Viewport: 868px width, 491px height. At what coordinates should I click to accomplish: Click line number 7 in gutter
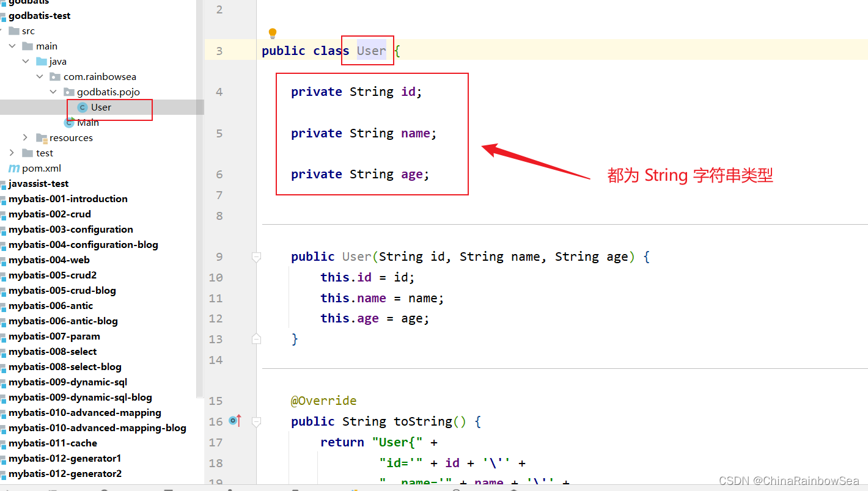pyautogui.click(x=219, y=195)
